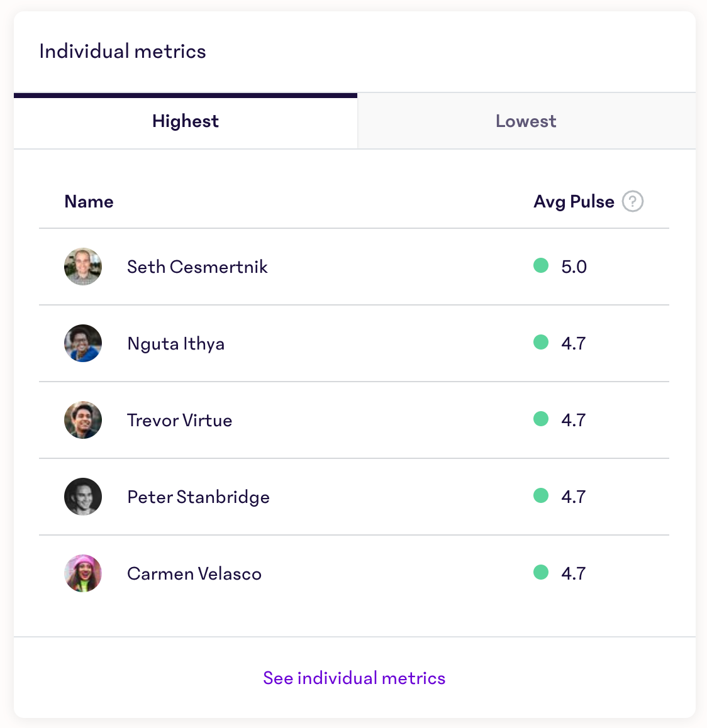Click the green pulse indicator next to 5.0

click(540, 266)
